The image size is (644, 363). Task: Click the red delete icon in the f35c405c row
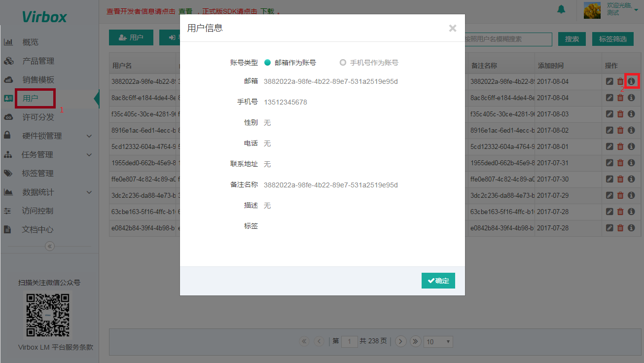(620, 114)
